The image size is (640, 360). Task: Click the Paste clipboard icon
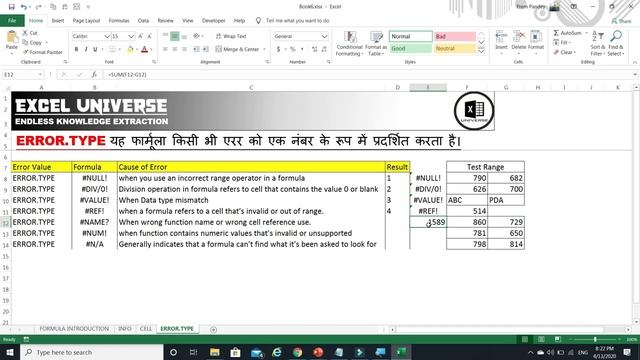click(x=12, y=37)
